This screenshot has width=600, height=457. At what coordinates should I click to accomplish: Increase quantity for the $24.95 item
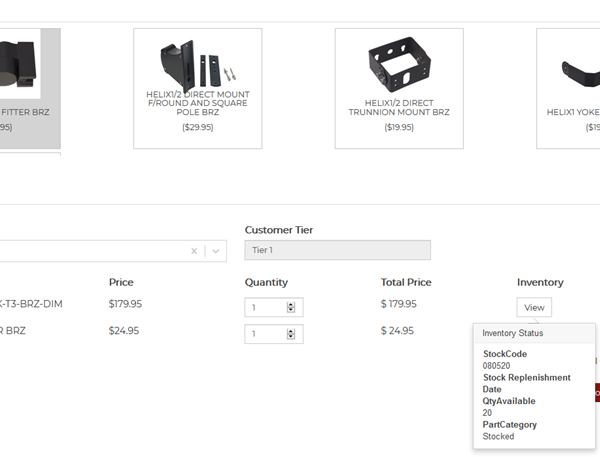291,330
